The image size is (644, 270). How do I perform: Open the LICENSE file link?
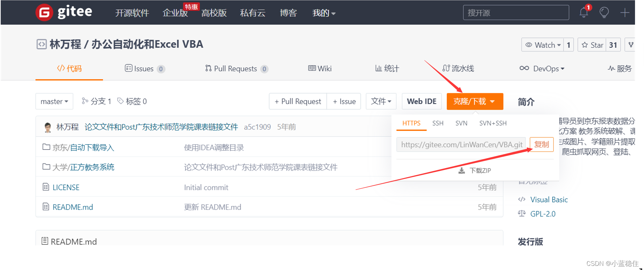(x=66, y=187)
